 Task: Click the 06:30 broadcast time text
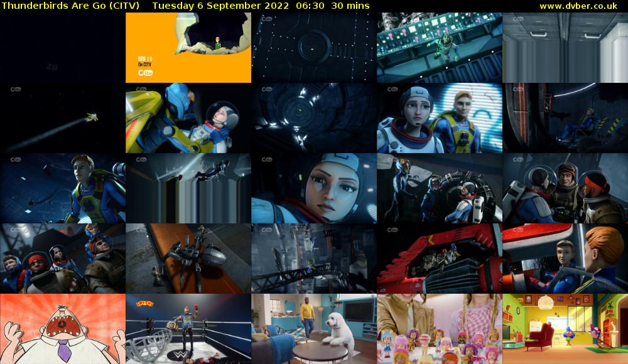pyautogui.click(x=310, y=6)
